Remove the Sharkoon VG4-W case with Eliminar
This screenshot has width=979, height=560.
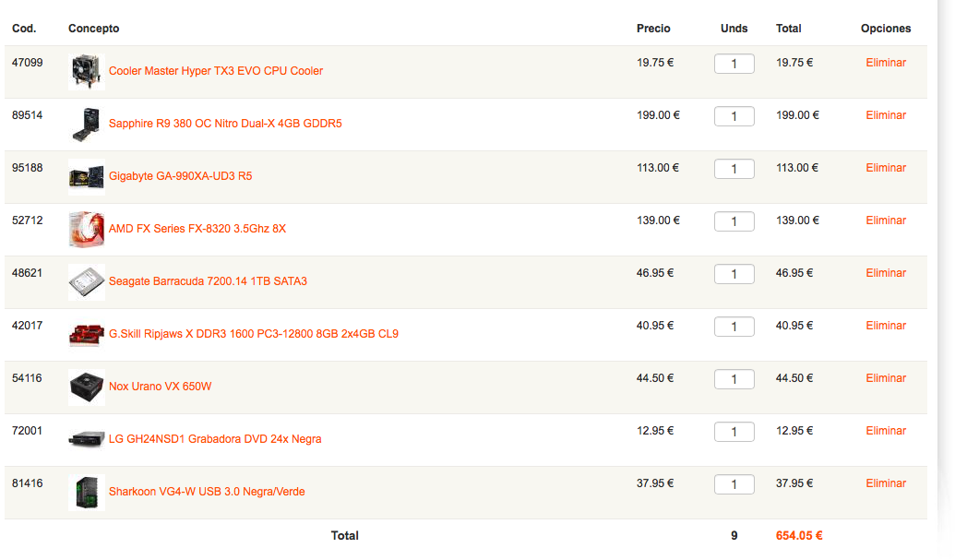coord(886,483)
